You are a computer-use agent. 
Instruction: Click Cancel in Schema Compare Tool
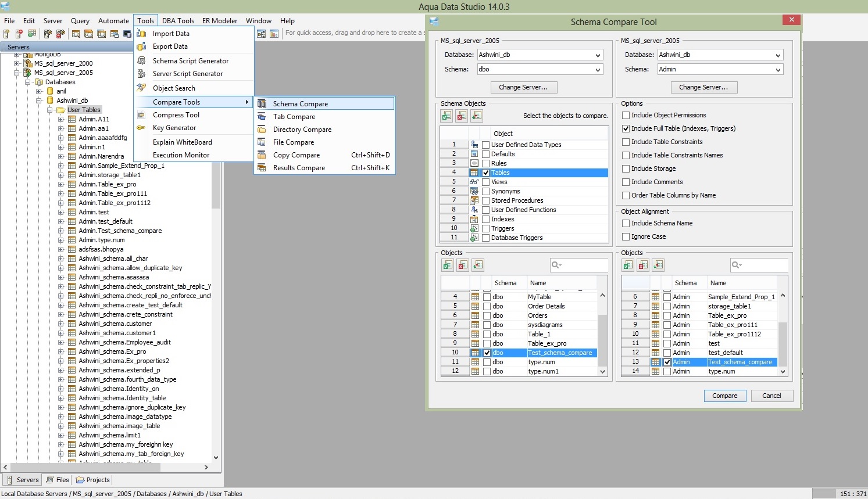click(771, 396)
